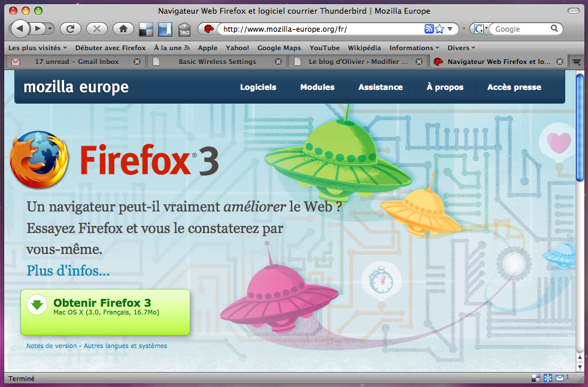Click the pink heart bubble icon
The width and height of the screenshot is (588, 387).
(559, 143)
